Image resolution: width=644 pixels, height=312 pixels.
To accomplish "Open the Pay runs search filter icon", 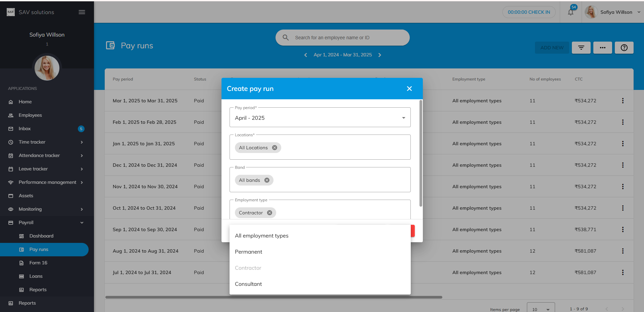I will (581, 48).
